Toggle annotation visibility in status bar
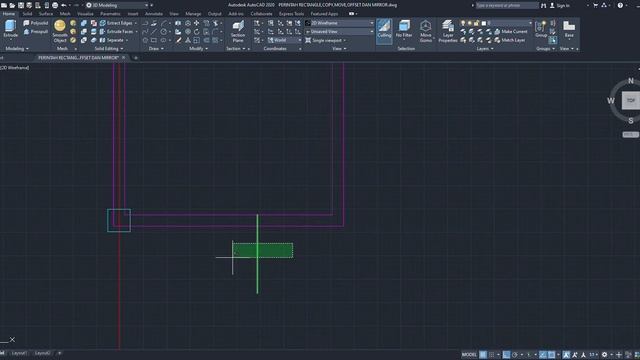Screen dimensions: 640x360 566,355
